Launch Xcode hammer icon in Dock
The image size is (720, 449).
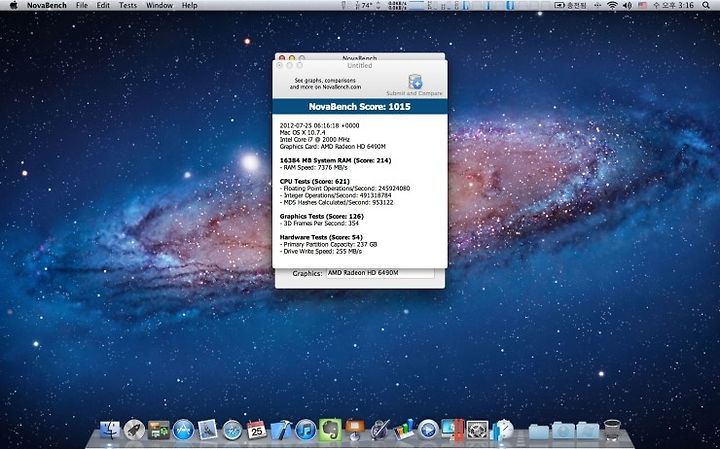click(x=281, y=430)
